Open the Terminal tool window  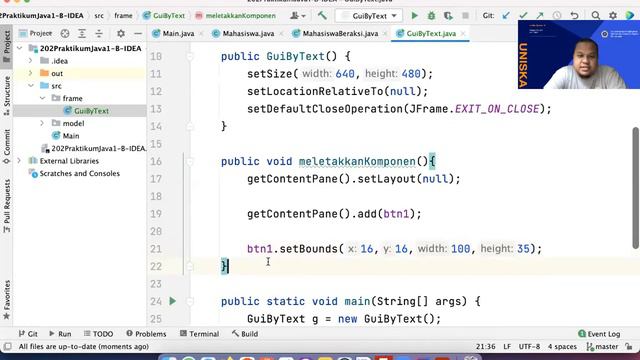[x=200, y=334]
